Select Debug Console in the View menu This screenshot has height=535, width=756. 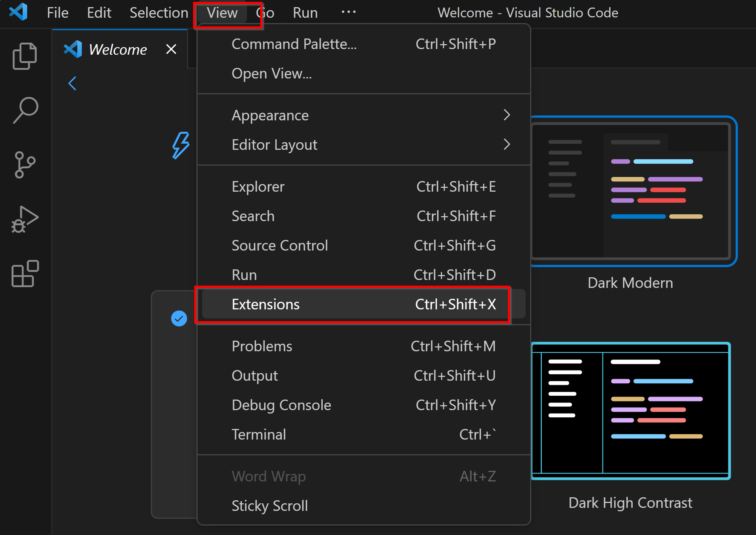pyautogui.click(x=364, y=405)
